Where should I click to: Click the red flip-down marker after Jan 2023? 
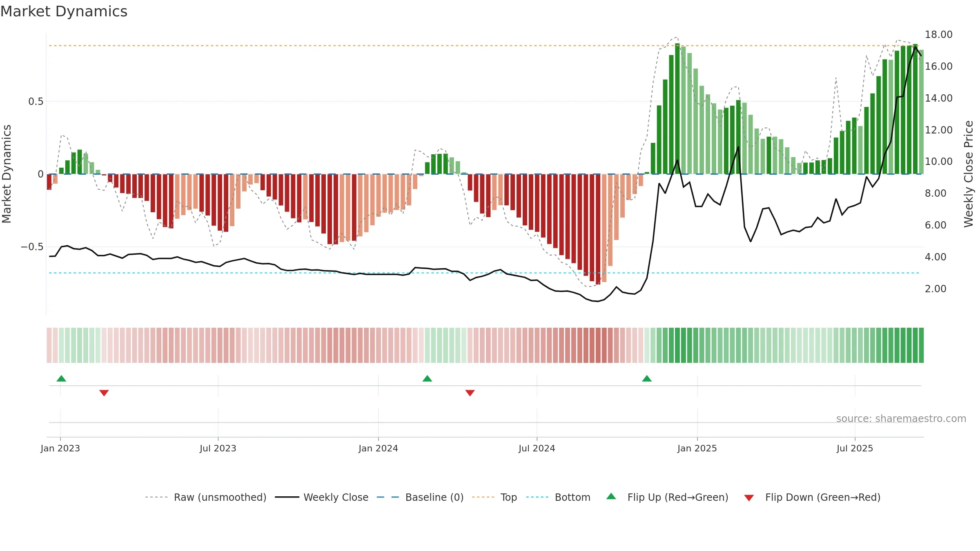coord(104,393)
